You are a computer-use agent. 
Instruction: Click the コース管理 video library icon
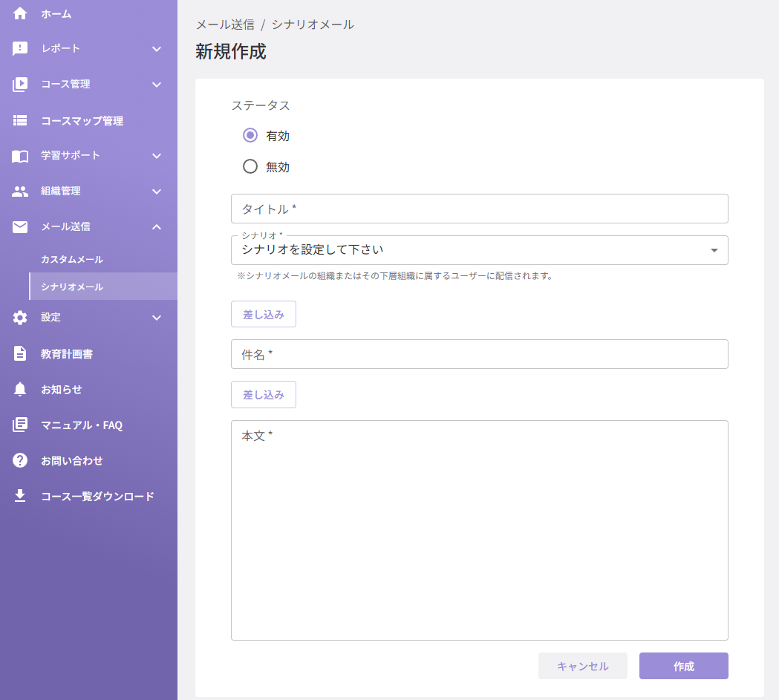(x=20, y=85)
